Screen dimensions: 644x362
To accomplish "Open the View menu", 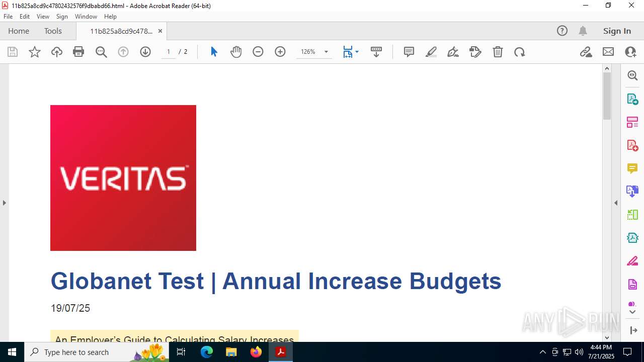I will (43, 17).
